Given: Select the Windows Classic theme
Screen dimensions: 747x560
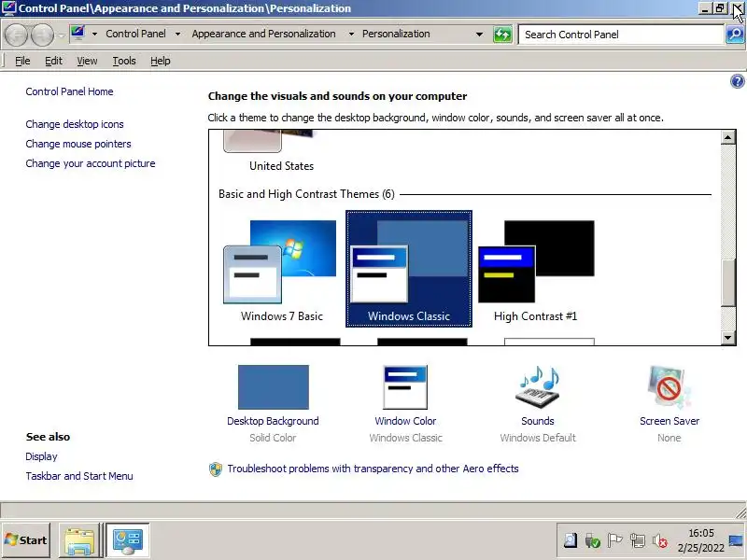Looking at the screenshot, I should [409, 269].
